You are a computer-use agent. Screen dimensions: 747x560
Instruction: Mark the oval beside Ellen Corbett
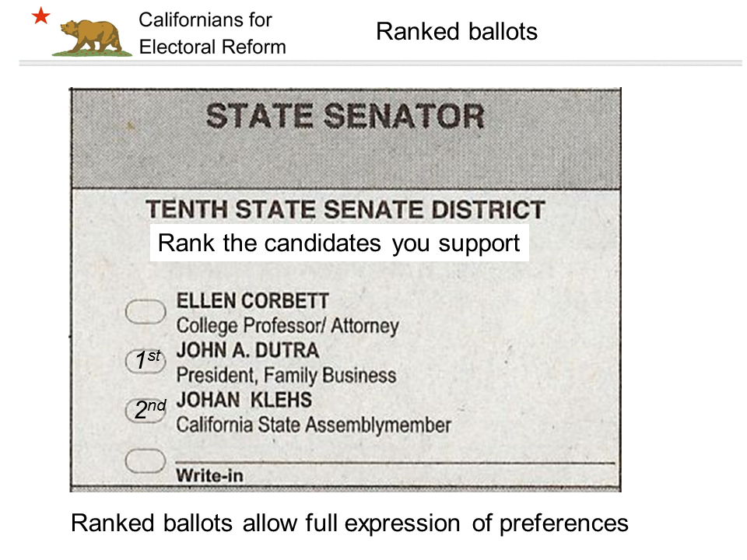coord(146,312)
